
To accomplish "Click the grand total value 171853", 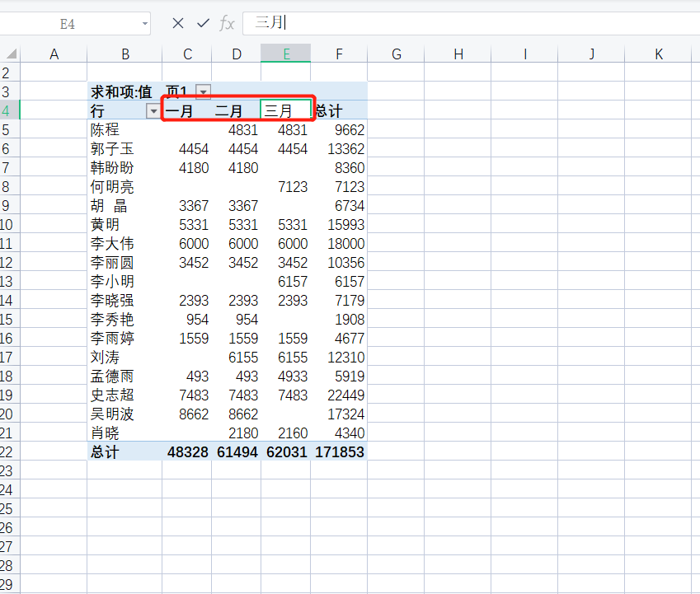I will coord(340,451).
